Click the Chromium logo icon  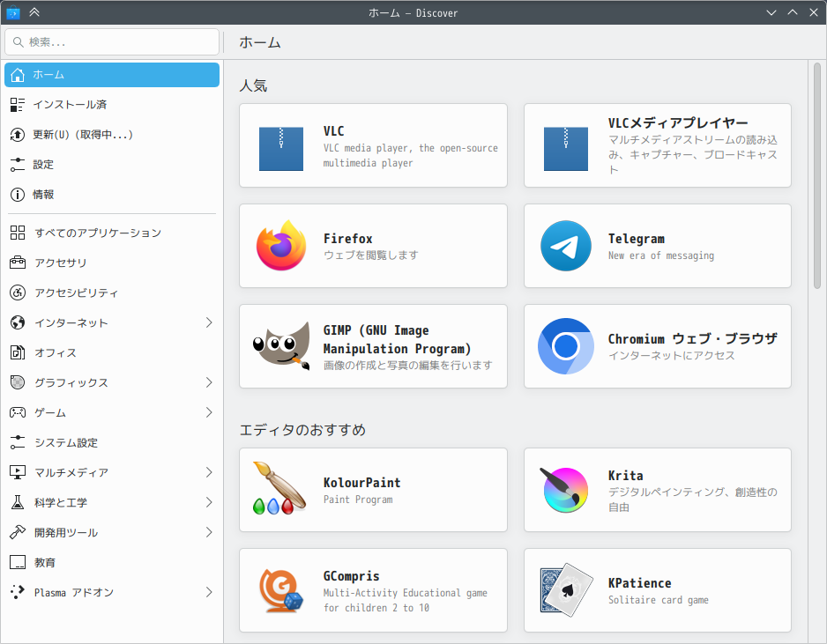[566, 346]
